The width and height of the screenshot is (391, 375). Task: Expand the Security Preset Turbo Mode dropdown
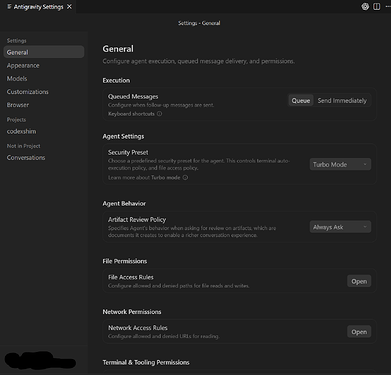pos(340,164)
